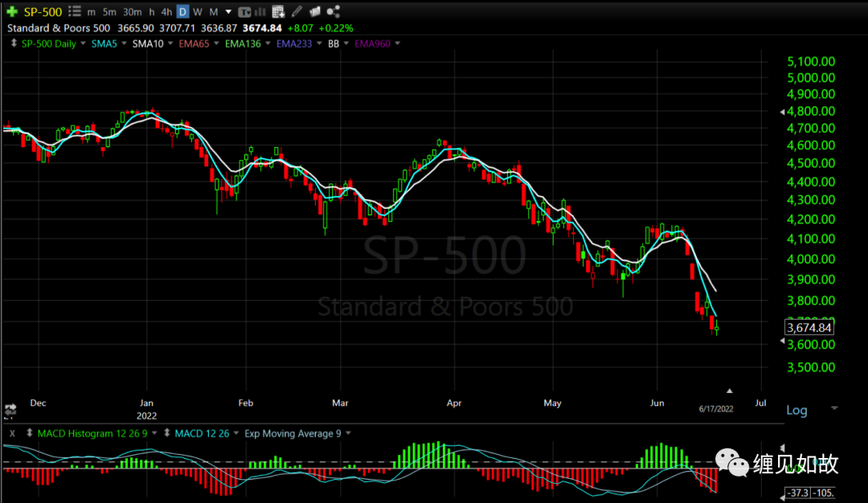Click the bar chart style icon
Image resolution: width=868 pixels, height=503 pixels.
pyautogui.click(x=260, y=11)
